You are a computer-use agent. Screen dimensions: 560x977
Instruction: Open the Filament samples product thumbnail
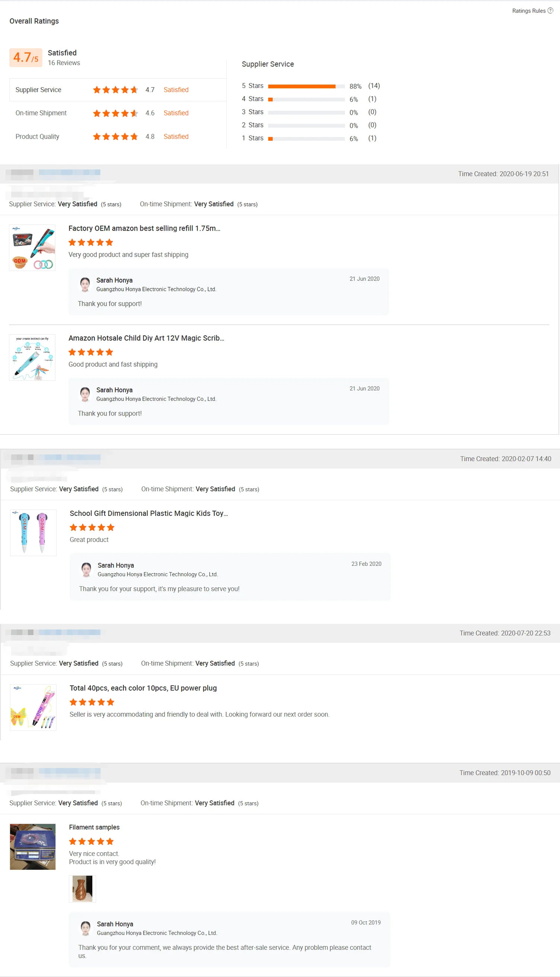(33, 847)
